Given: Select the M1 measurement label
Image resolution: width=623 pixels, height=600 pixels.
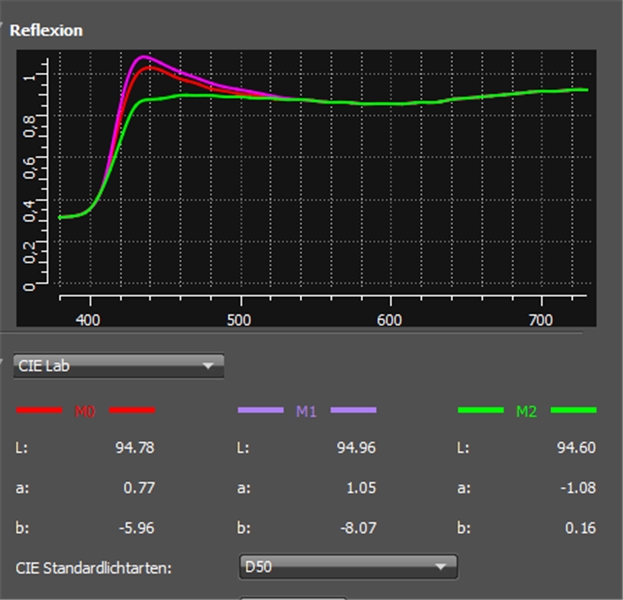Looking at the screenshot, I should [x=307, y=411].
